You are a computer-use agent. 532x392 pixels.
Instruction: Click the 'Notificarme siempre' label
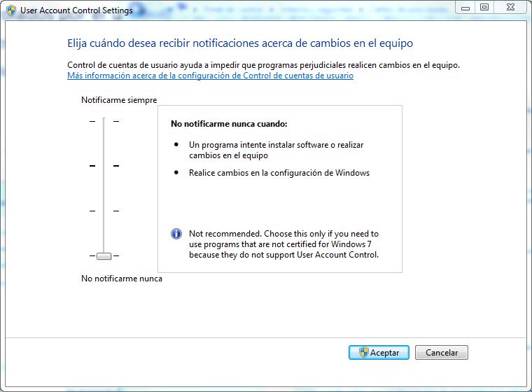point(119,100)
